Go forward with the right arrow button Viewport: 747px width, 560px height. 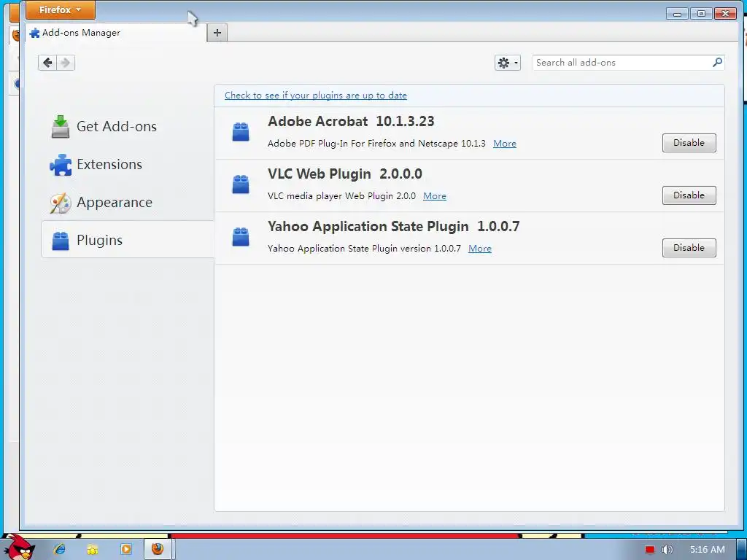[x=66, y=63]
